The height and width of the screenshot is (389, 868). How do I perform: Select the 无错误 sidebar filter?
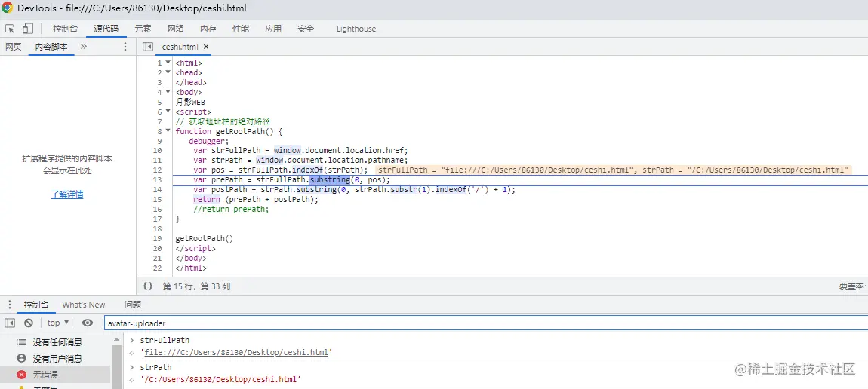[x=55, y=375]
